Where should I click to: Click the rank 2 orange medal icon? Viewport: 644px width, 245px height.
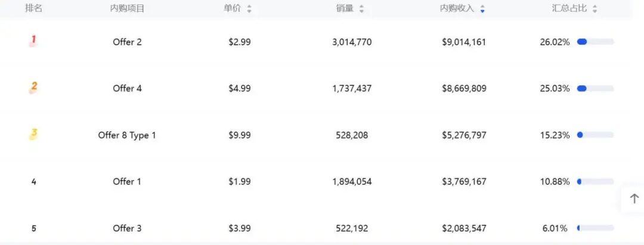33,87
